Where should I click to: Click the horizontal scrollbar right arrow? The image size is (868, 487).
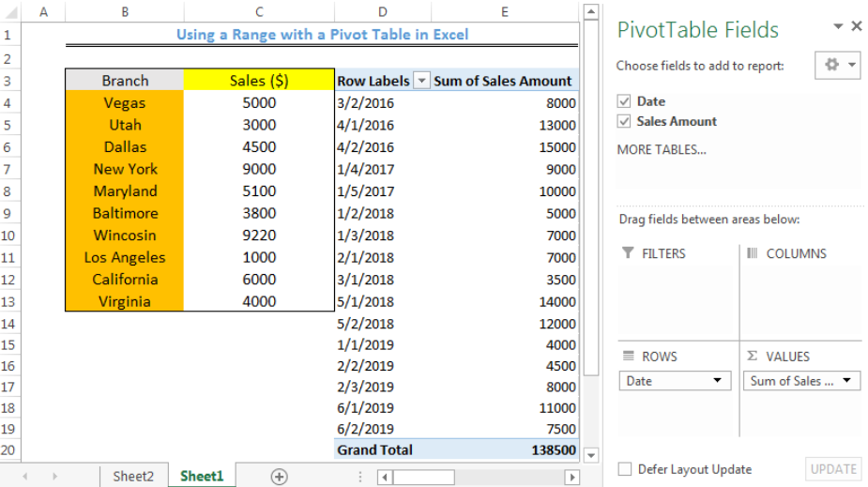571,477
